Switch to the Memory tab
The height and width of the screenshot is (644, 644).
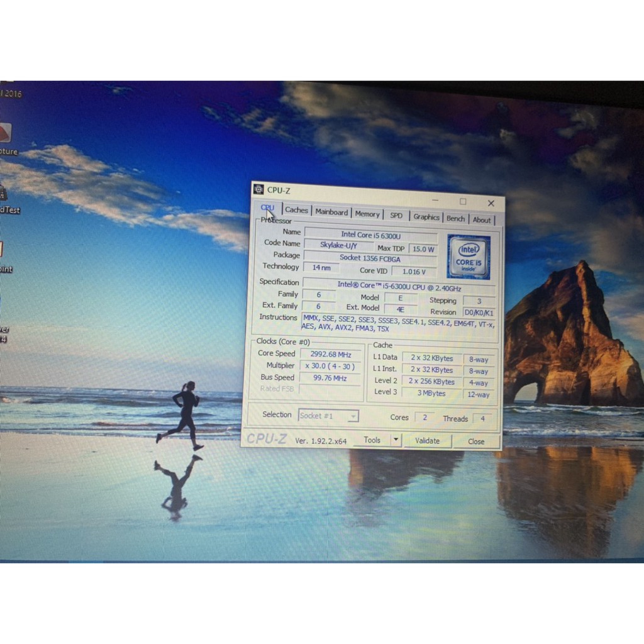367,214
